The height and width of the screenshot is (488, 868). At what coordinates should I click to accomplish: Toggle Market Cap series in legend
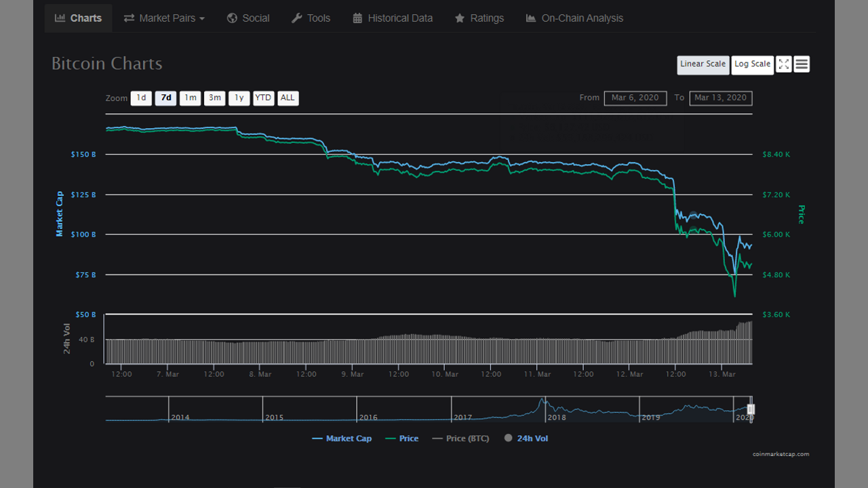tap(342, 439)
